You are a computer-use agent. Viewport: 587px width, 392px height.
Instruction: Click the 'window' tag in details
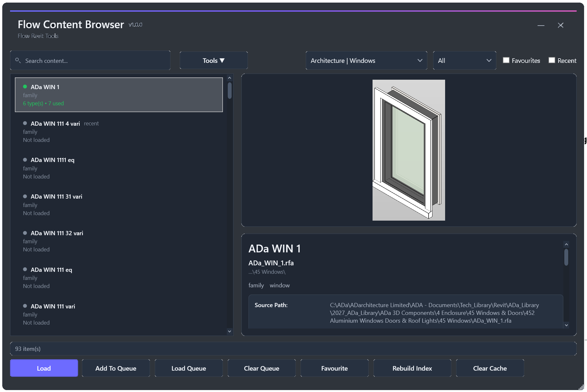tap(280, 285)
